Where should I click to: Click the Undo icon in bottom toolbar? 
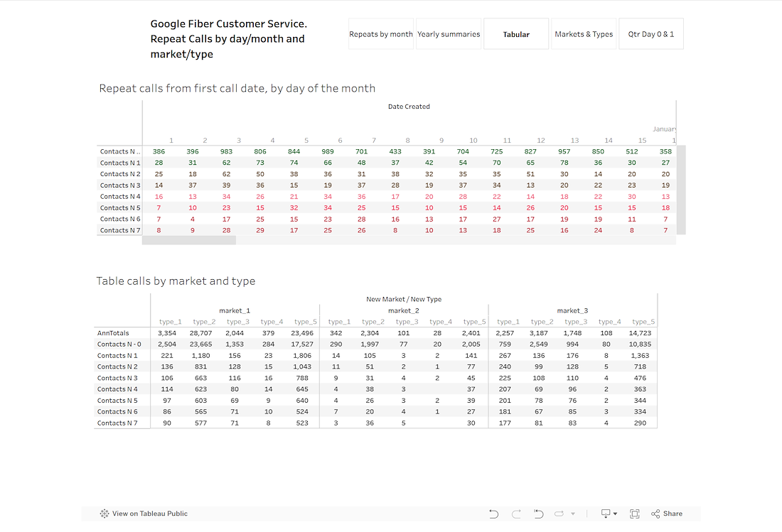[x=493, y=514]
